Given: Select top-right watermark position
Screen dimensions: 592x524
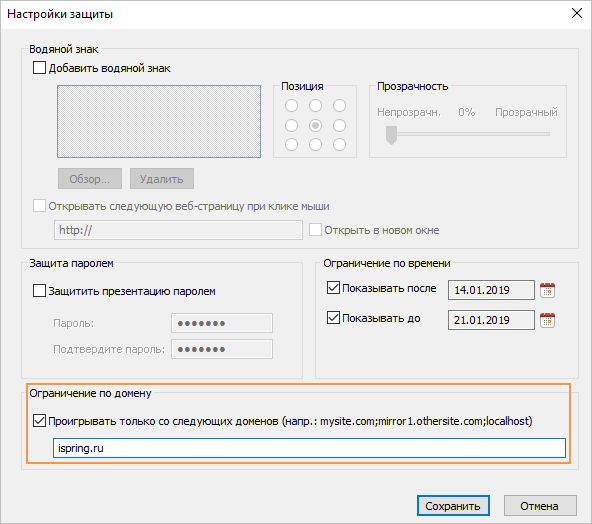Looking at the screenshot, I should pyautogui.click(x=339, y=105).
